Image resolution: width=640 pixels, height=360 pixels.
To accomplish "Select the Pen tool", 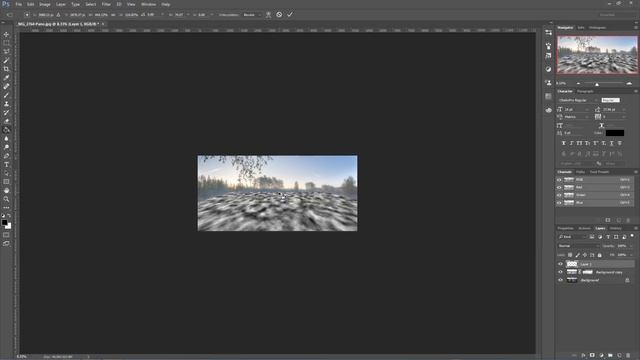I will point(6,156).
